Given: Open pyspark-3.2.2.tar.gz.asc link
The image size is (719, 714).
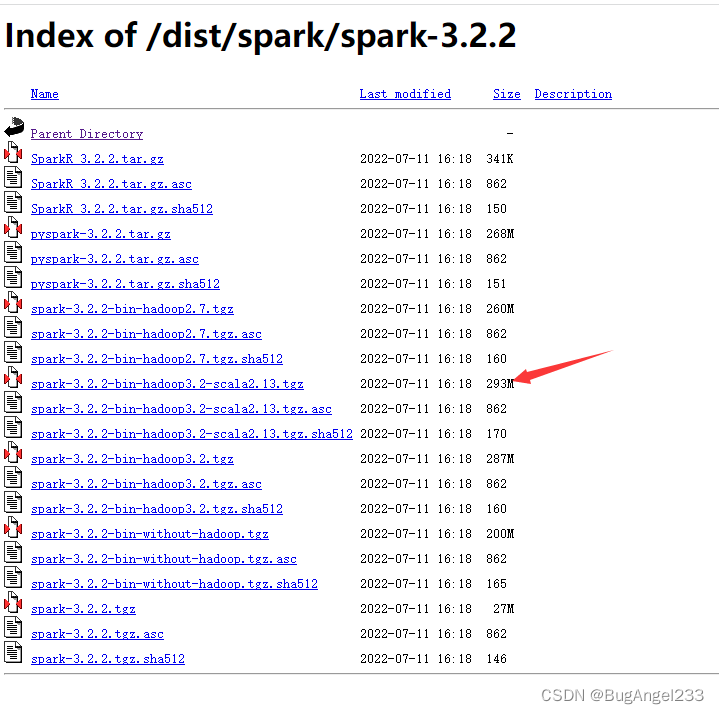Looking at the screenshot, I should tap(115, 259).
